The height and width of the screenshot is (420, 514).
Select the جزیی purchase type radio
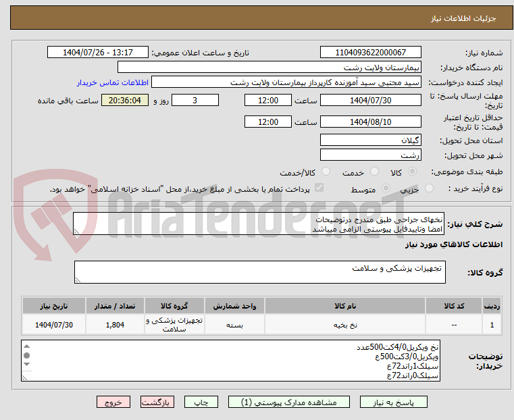[x=429, y=188]
